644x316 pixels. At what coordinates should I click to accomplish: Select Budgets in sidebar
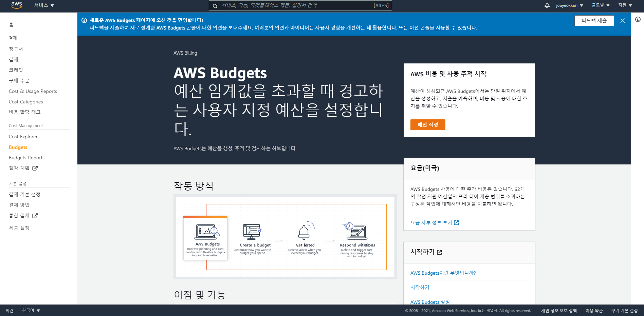[x=18, y=147]
